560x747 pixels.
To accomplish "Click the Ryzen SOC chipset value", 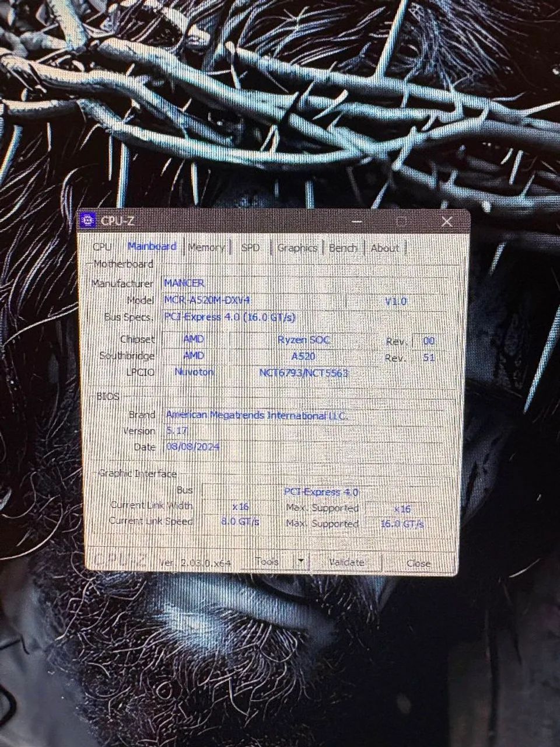I will (x=303, y=340).
